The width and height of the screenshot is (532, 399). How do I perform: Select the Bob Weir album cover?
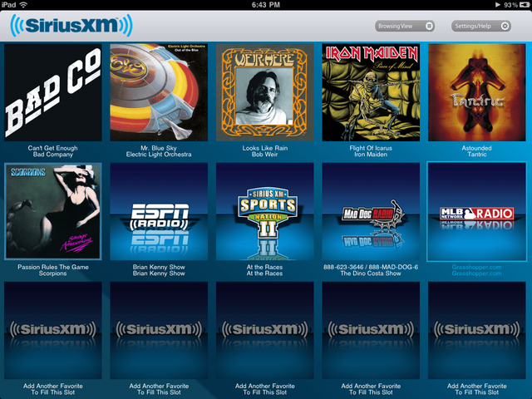265,92
